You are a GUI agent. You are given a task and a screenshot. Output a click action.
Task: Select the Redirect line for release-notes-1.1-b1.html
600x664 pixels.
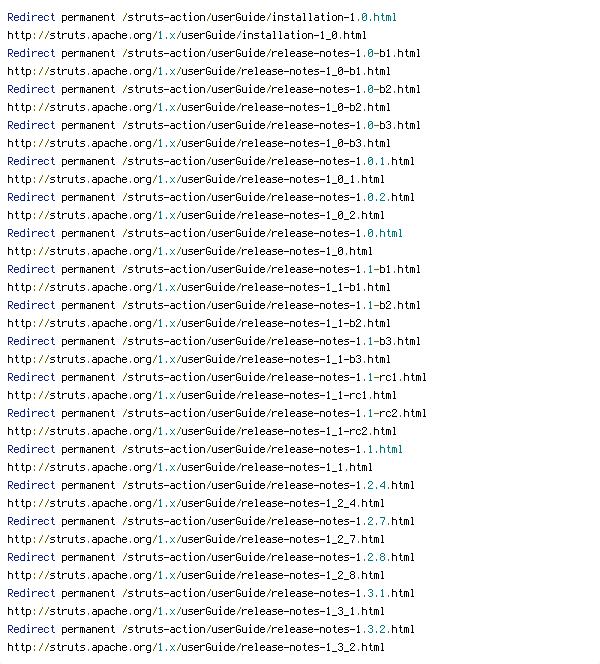click(214, 269)
